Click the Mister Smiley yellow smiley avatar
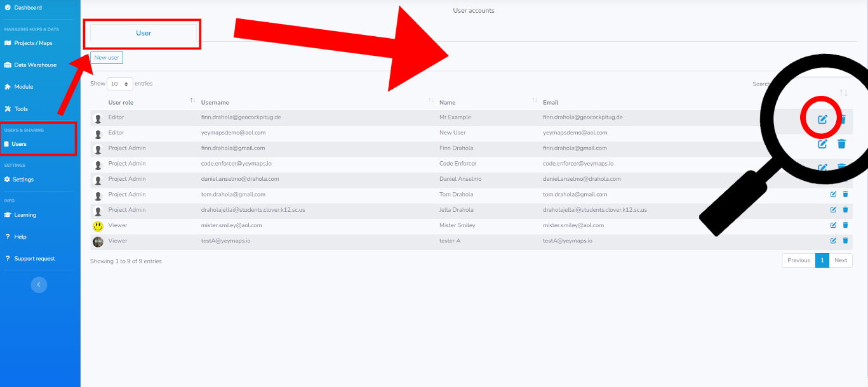The image size is (868, 387). [98, 226]
